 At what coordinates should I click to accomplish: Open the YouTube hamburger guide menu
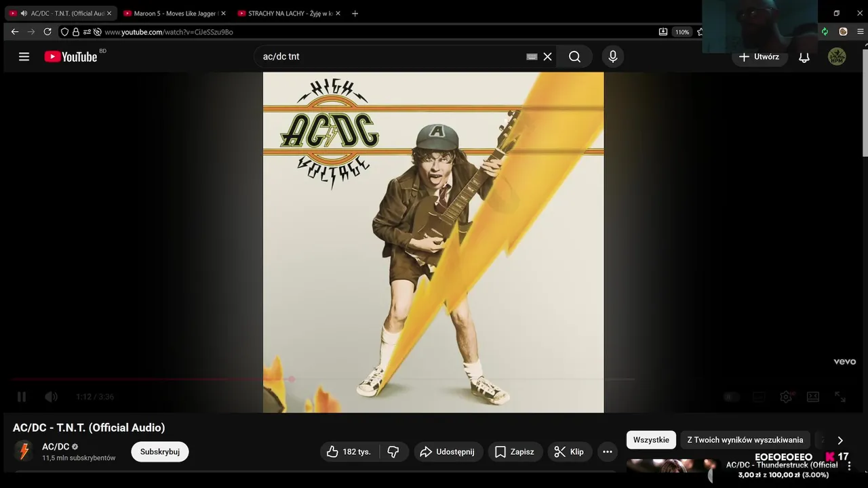coord(24,57)
